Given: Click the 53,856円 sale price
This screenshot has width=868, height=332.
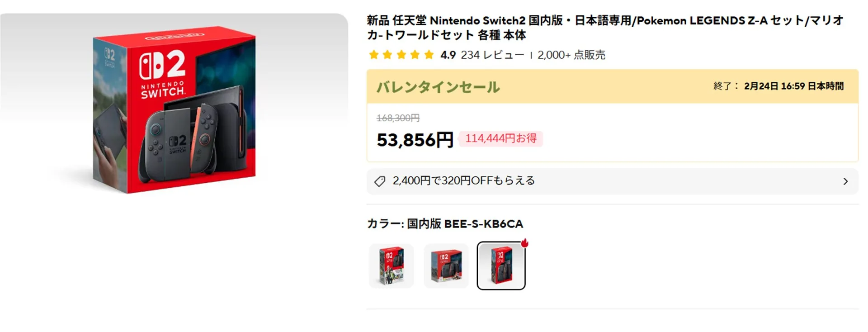Looking at the screenshot, I should [x=415, y=140].
